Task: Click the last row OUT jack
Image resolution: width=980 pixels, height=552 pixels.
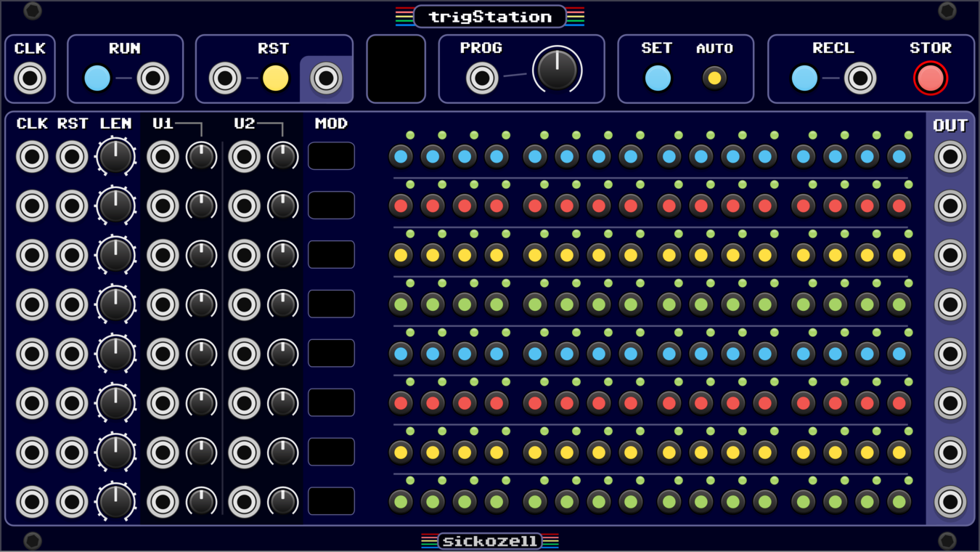Action: (x=950, y=502)
